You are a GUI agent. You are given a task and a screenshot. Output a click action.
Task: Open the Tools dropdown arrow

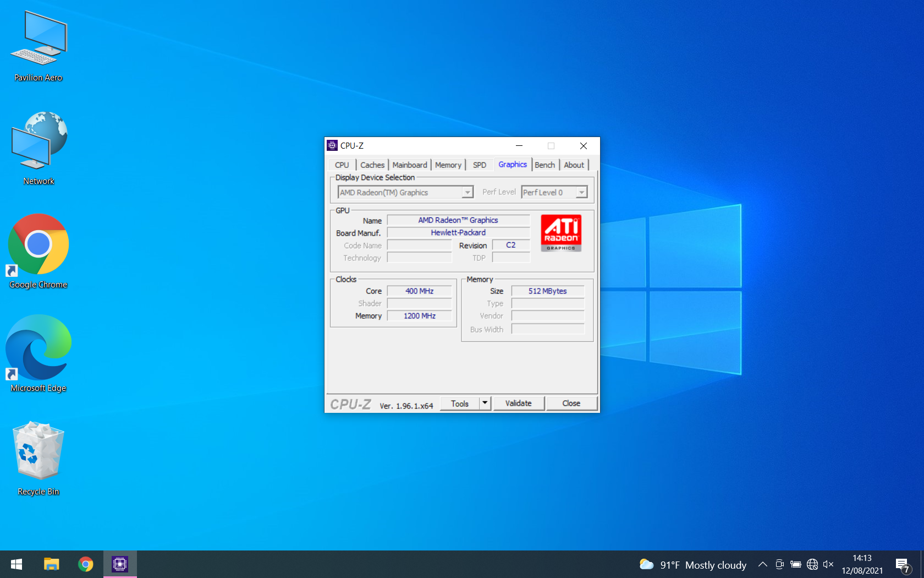485,403
